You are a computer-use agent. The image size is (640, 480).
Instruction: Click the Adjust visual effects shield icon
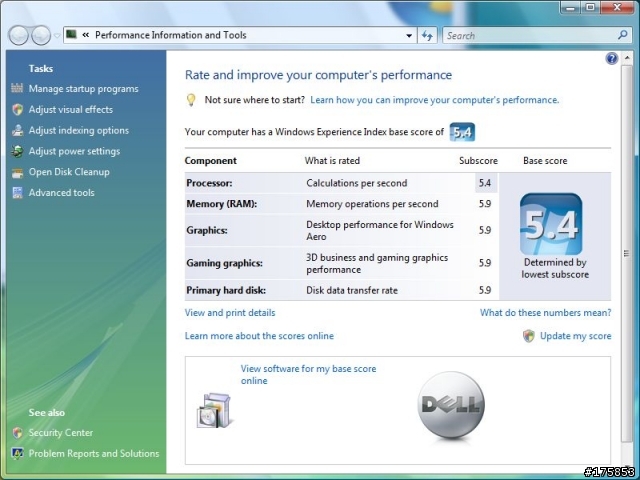tap(17, 109)
